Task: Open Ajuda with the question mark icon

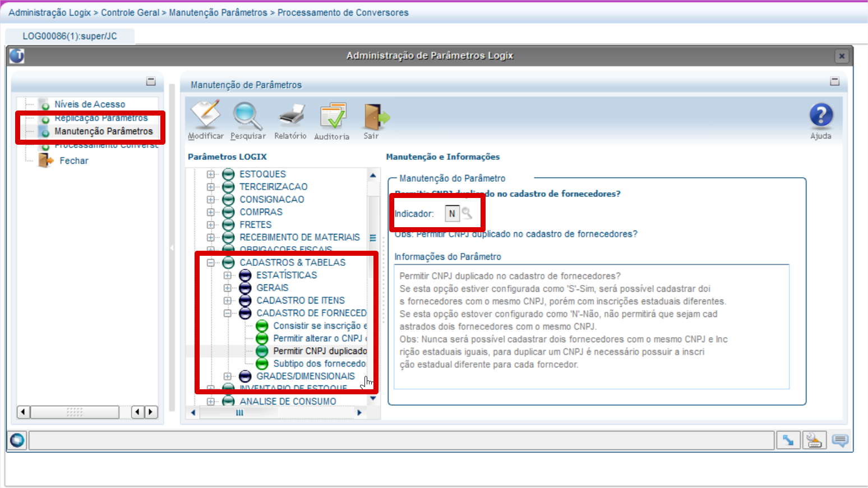Action: tap(821, 116)
